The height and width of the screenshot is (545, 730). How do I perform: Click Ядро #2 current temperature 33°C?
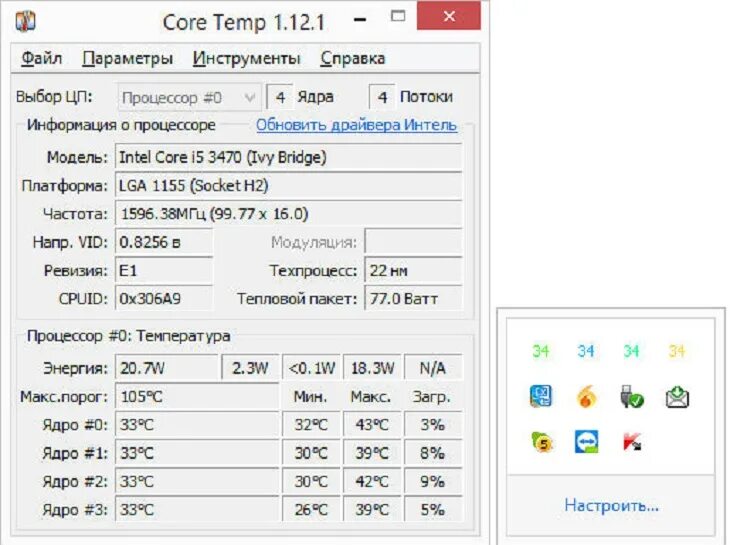pos(197,482)
